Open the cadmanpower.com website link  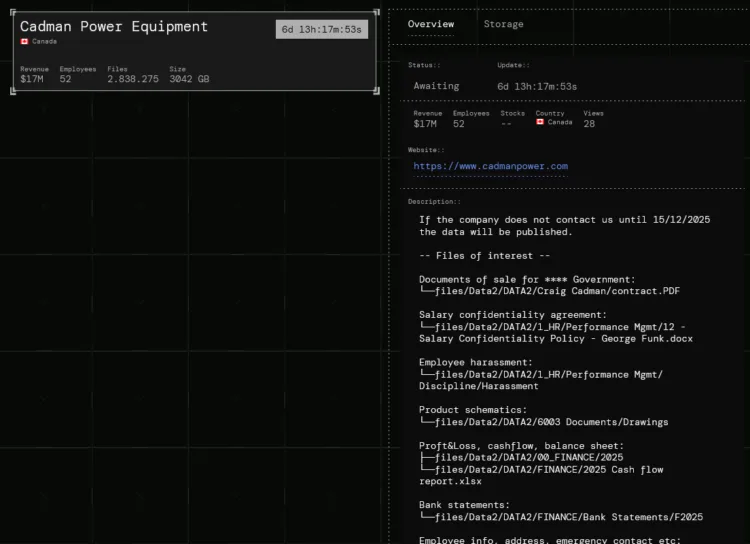[490, 166]
